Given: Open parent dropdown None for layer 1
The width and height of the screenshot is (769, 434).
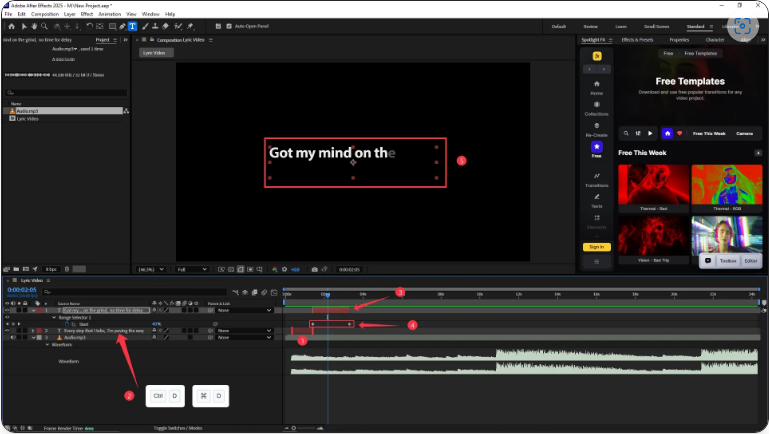Looking at the screenshot, I should pyautogui.click(x=244, y=310).
